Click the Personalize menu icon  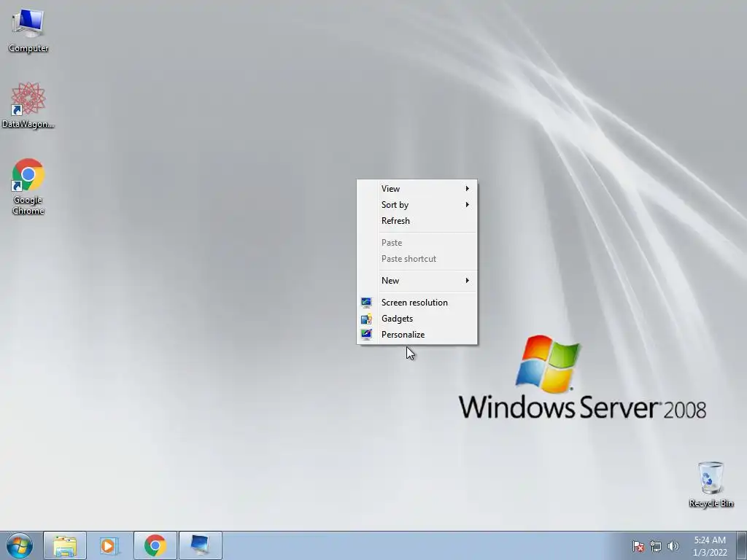366,335
